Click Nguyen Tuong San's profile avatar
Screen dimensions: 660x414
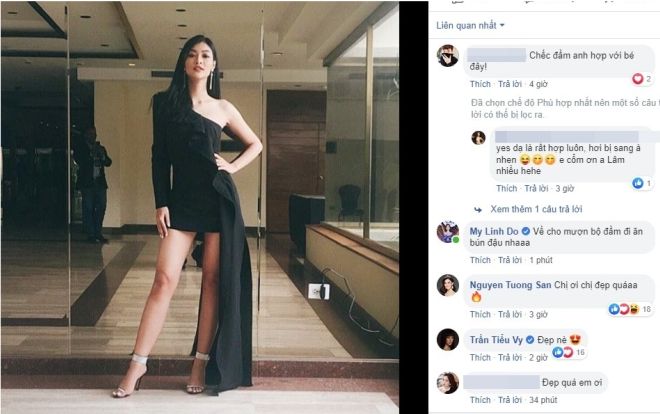point(447,285)
